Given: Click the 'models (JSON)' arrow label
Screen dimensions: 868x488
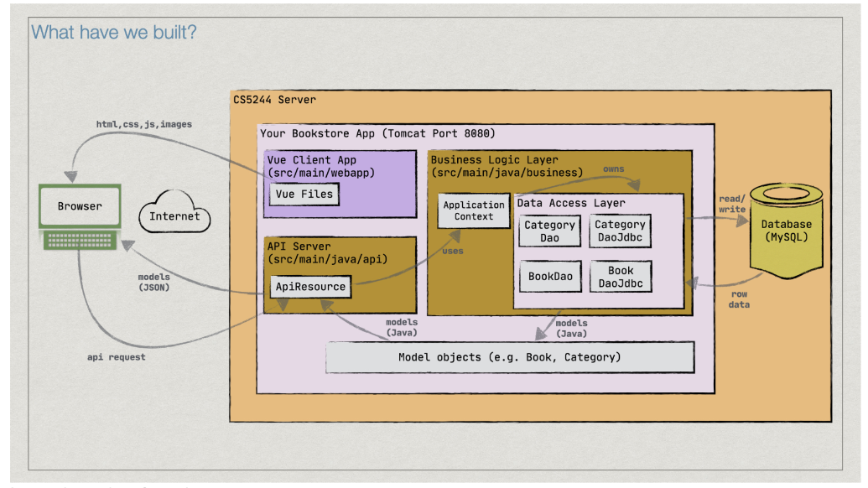Looking at the screenshot, I should [154, 283].
